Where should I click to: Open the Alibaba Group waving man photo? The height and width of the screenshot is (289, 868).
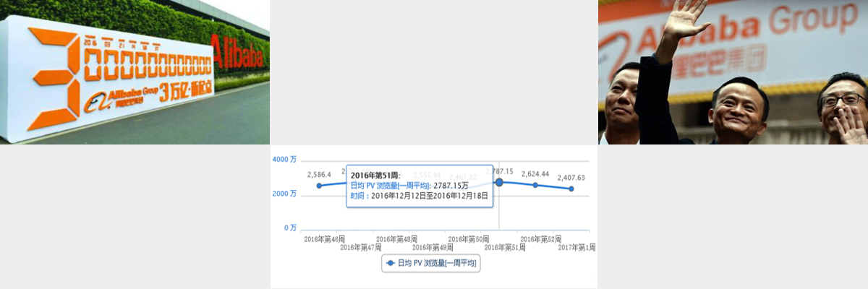coord(733,72)
